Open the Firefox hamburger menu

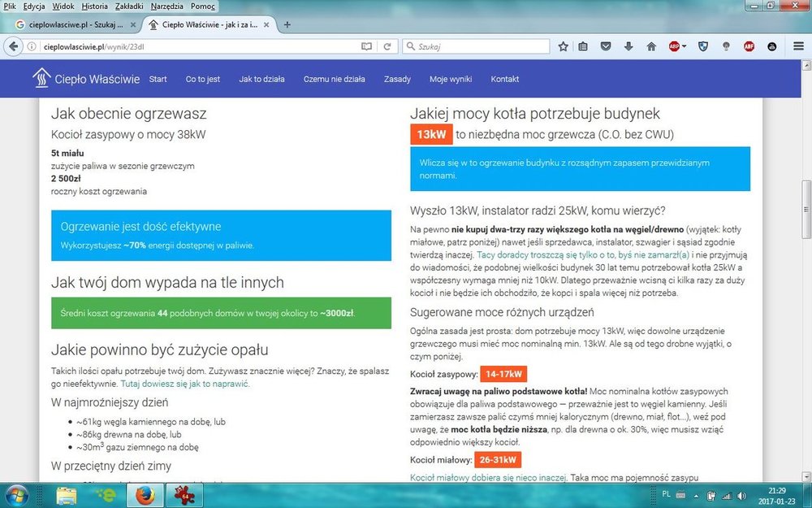click(798, 47)
